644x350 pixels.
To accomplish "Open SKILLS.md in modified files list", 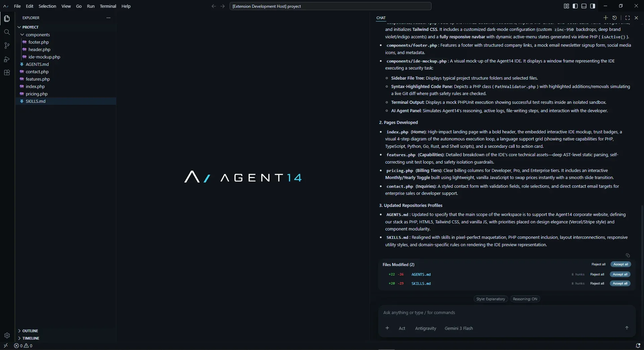I will tap(421, 283).
